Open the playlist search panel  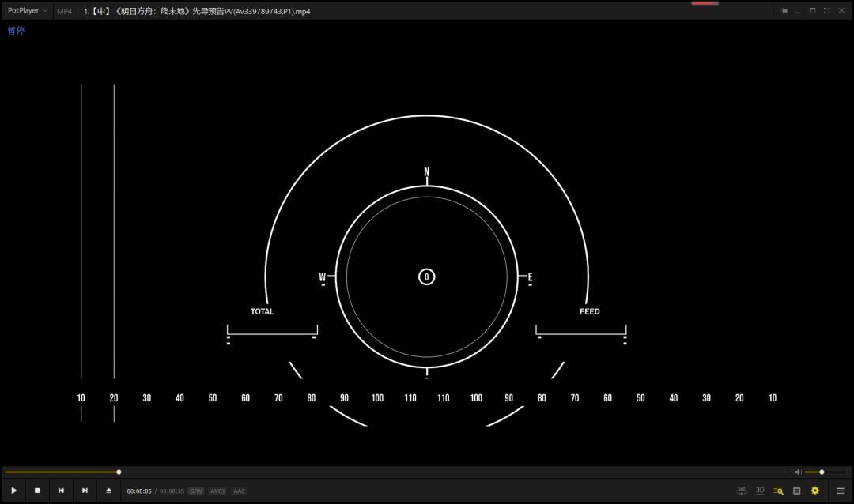tap(778, 491)
